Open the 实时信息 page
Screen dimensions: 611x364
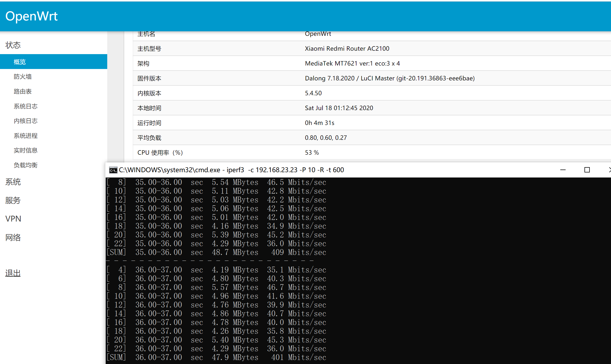coord(25,150)
